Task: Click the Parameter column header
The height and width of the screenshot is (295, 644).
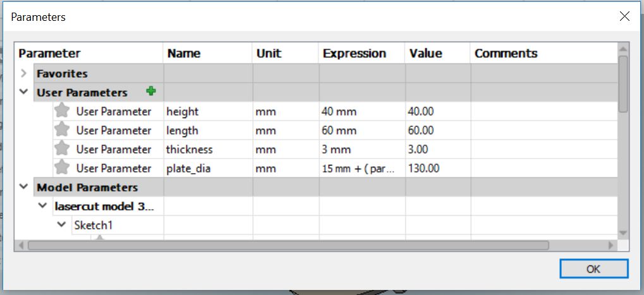Action: pyautogui.click(x=89, y=53)
